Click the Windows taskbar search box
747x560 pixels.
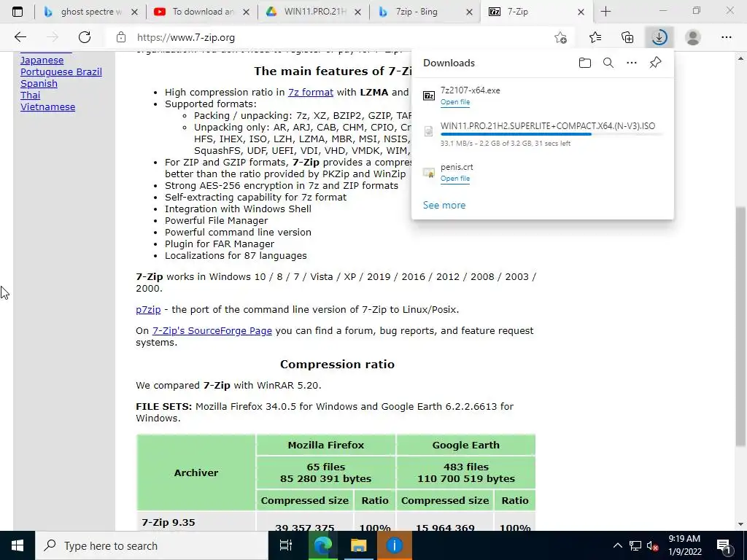point(152,545)
